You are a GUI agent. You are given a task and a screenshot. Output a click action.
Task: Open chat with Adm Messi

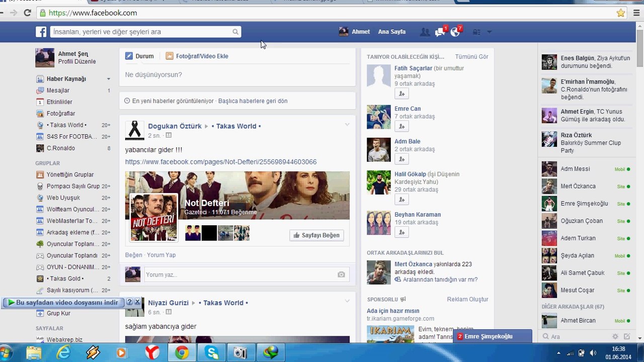click(586, 169)
